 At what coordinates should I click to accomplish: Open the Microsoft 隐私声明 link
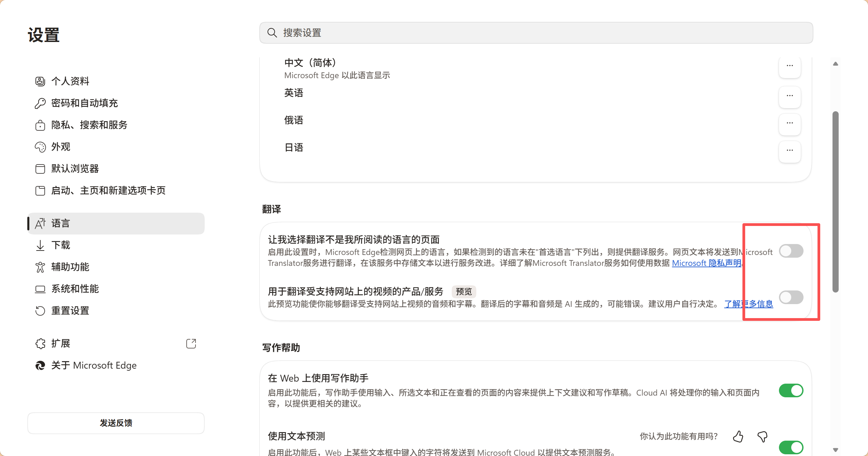click(x=707, y=263)
